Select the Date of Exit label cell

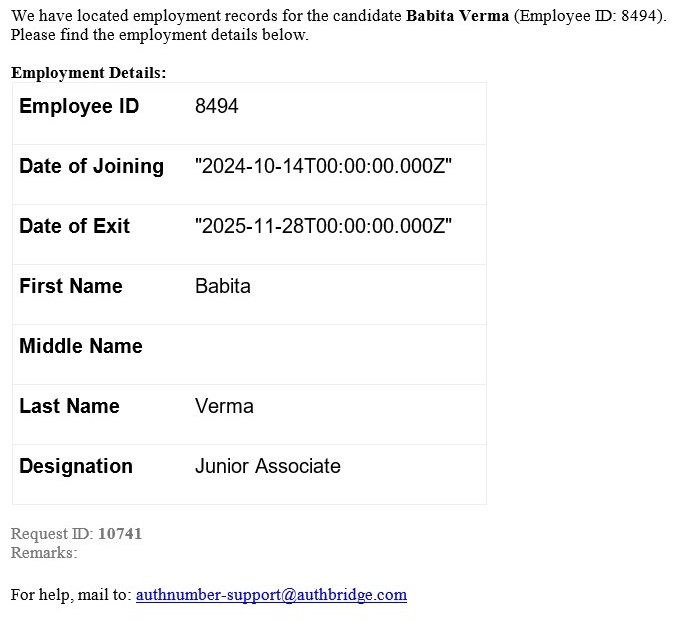click(74, 227)
